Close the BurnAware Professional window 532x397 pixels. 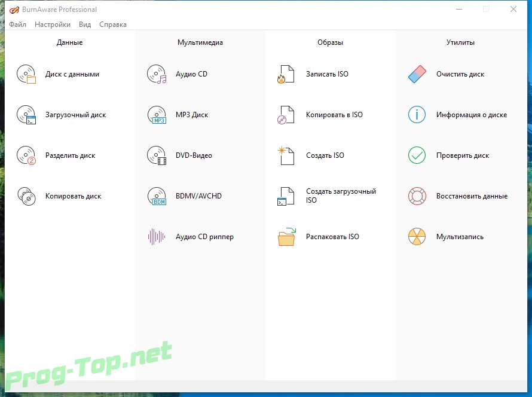pos(513,9)
